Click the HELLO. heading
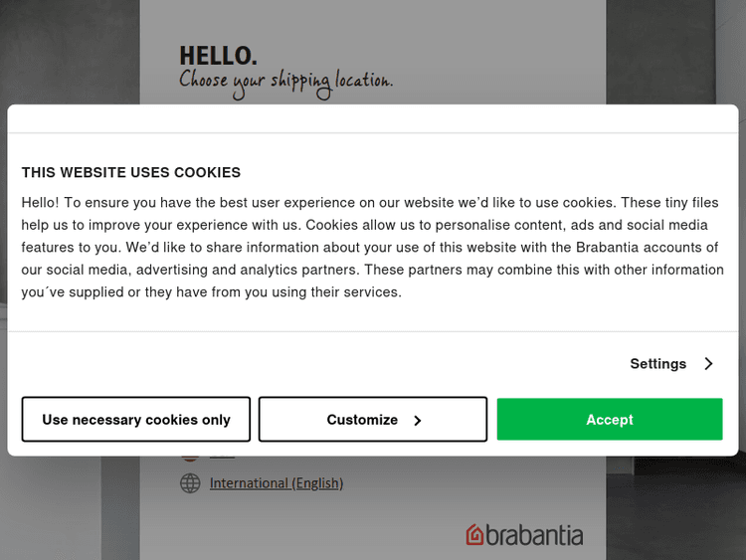This screenshot has width=746, height=560. click(x=218, y=56)
